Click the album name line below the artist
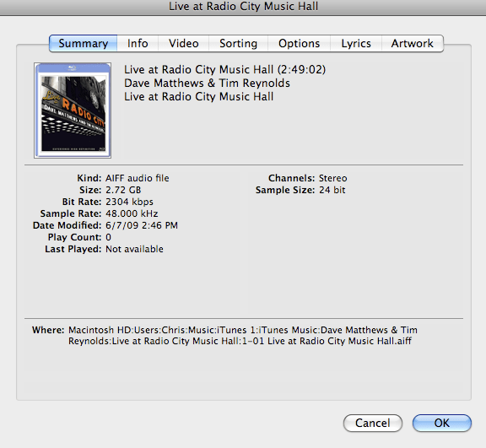This screenshot has height=448, width=486. pyautogui.click(x=198, y=97)
